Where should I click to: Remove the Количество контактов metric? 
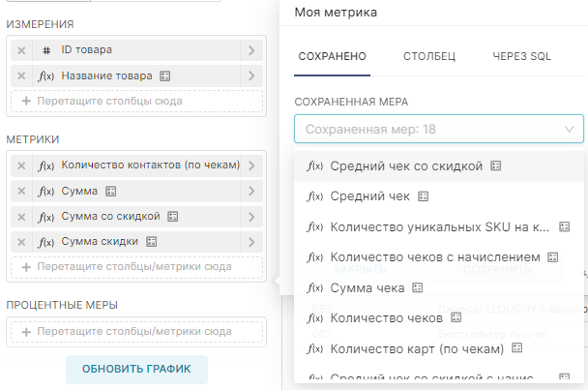21,165
